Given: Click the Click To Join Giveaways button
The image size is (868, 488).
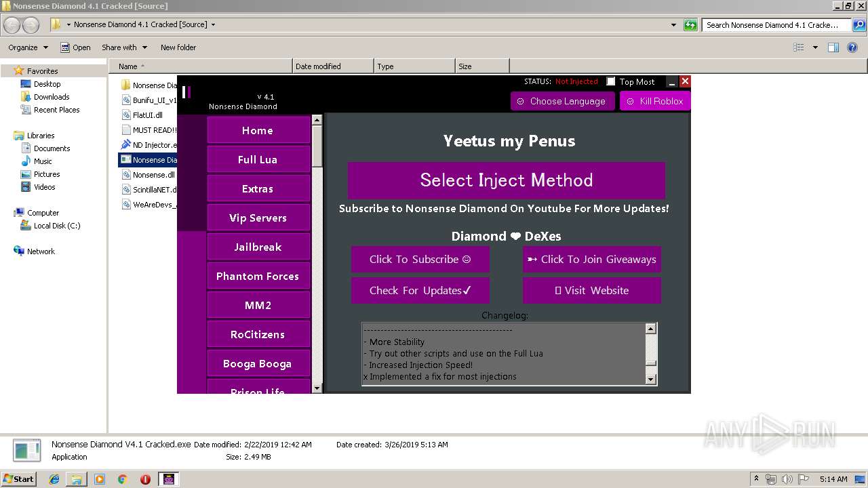Looking at the screenshot, I should [591, 259].
